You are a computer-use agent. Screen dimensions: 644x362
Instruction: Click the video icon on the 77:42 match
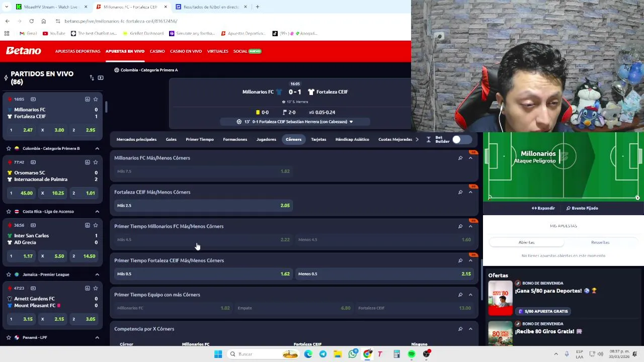[x=33, y=162]
